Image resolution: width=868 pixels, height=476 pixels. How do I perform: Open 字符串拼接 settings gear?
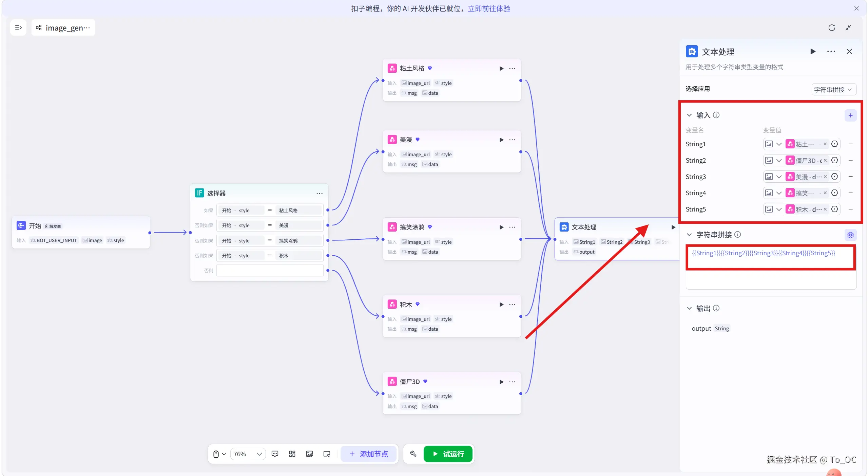[x=850, y=235]
